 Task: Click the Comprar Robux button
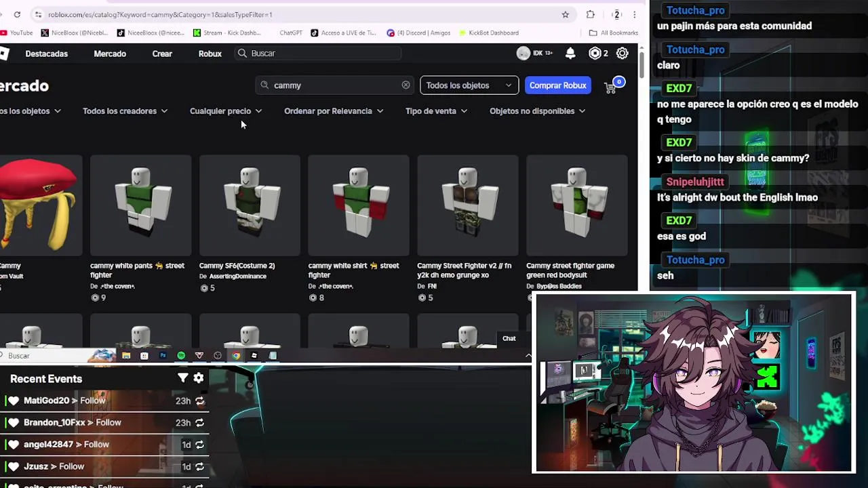[557, 85]
